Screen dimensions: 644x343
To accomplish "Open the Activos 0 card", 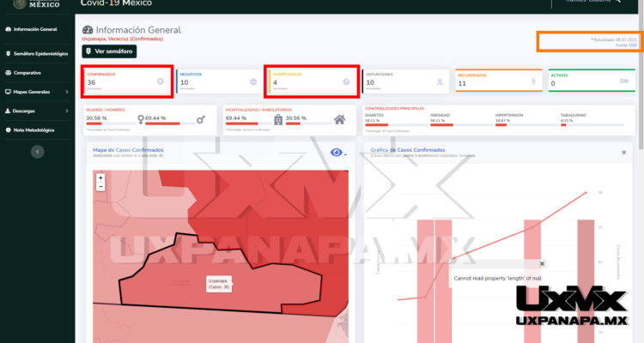I will pyautogui.click(x=592, y=81).
